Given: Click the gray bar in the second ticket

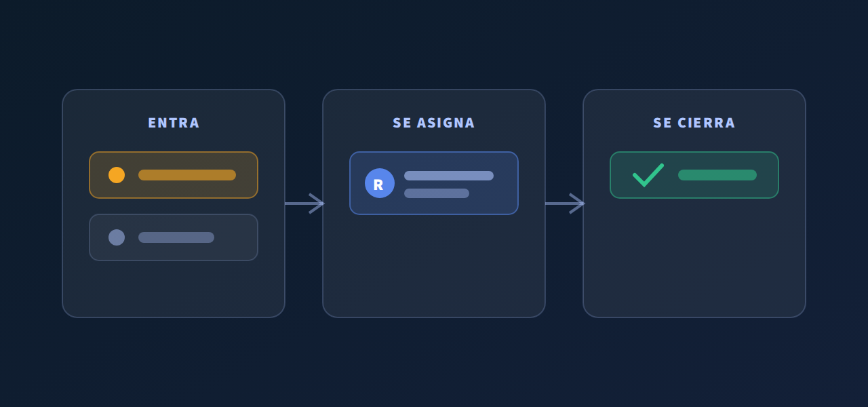Looking at the screenshot, I should point(176,237).
